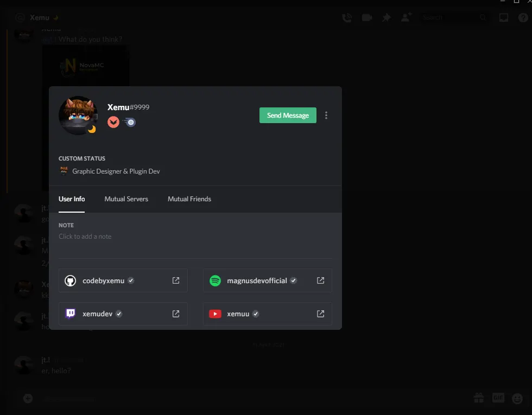Select the User Info tab
This screenshot has height=415, width=532.
[72, 199]
